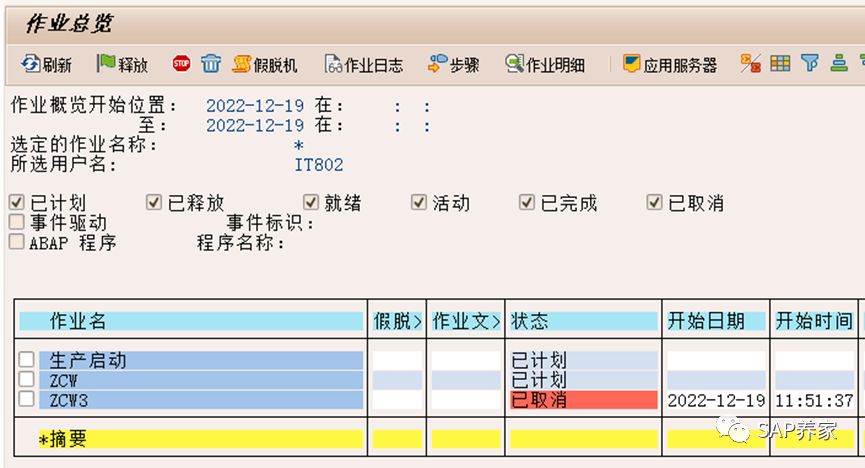Click the 已计划 status in the ZCW row
This screenshot has width=865, height=468.
click(584, 380)
